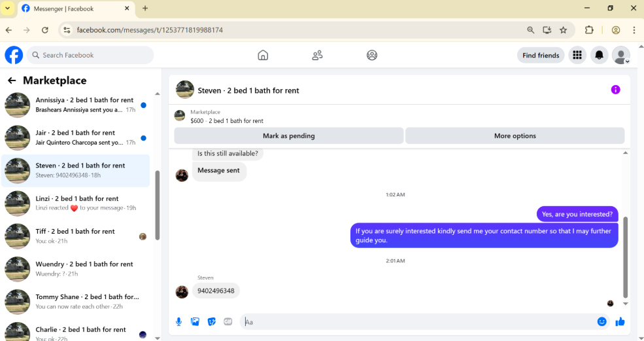Click the listing $600 - 2 bed 1 bath for rent

coord(227,121)
